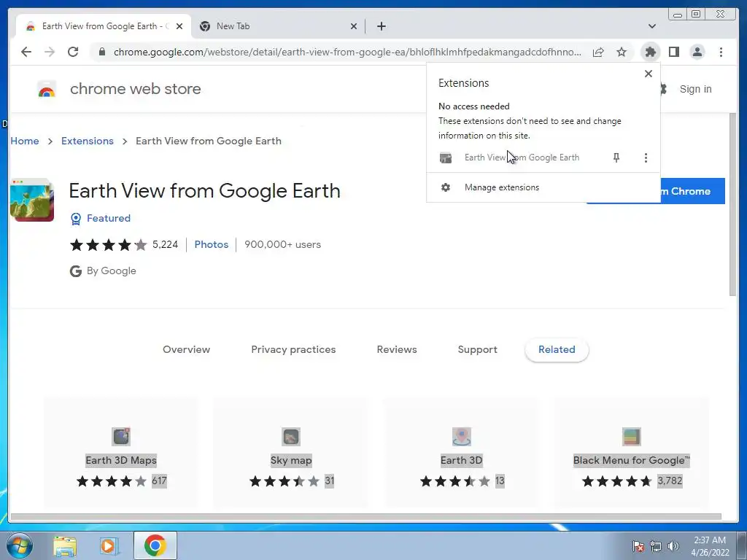Open the Privacy practices tab

[x=293, y=349]
